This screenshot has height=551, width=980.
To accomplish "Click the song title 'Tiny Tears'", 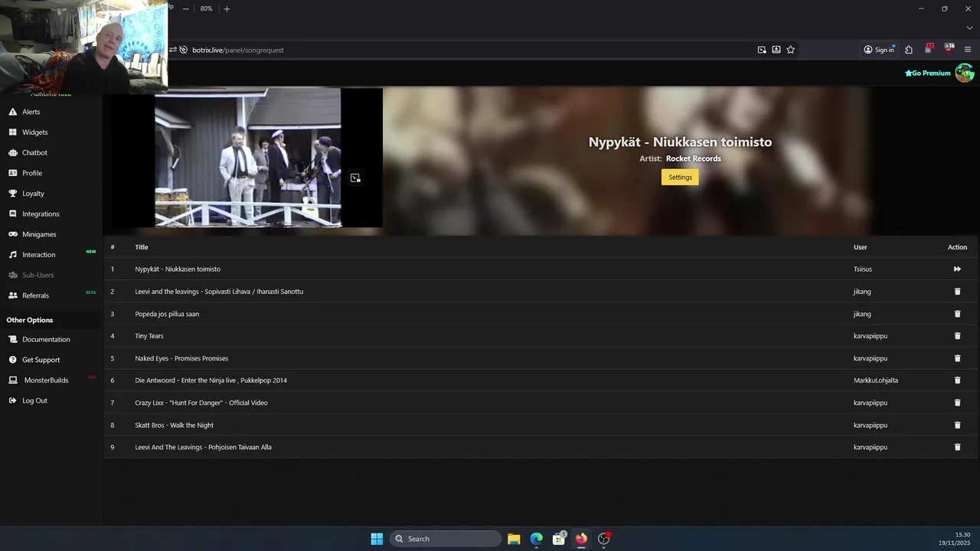I will tap(149, 336).
